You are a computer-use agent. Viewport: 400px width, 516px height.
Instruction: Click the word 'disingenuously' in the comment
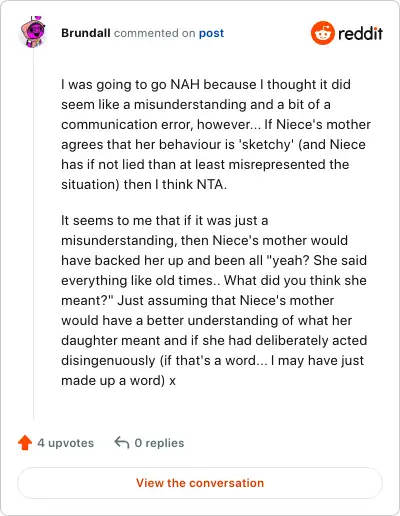[x=108, y=361]
